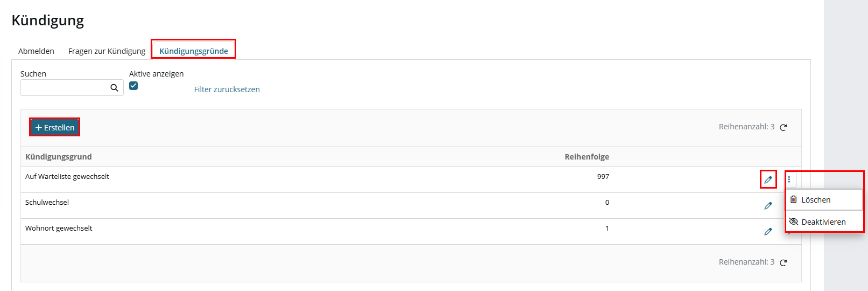Click the magnifier icon in Suchen field
The height and width of the screenshot is (291, 868).
point(114,88)
